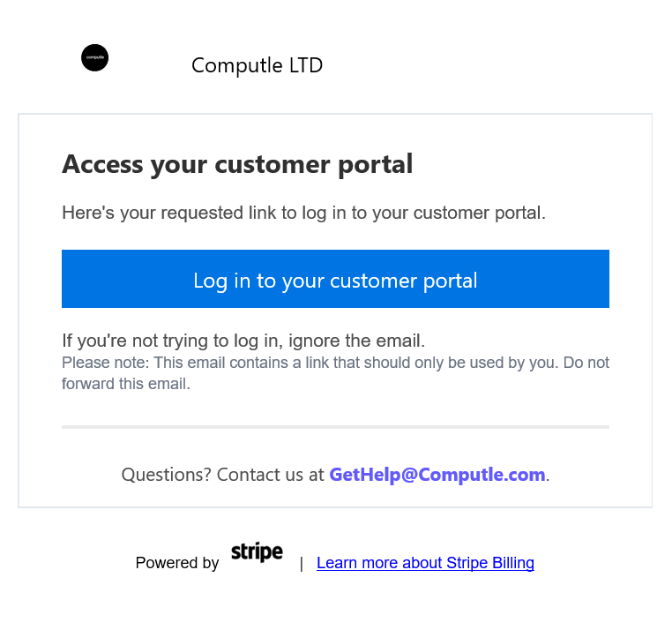The height and width of the screenshot is (630, 672).
Task: Click the vertical pipe separator beside Stripe
Action: click(x=301, y=563)
